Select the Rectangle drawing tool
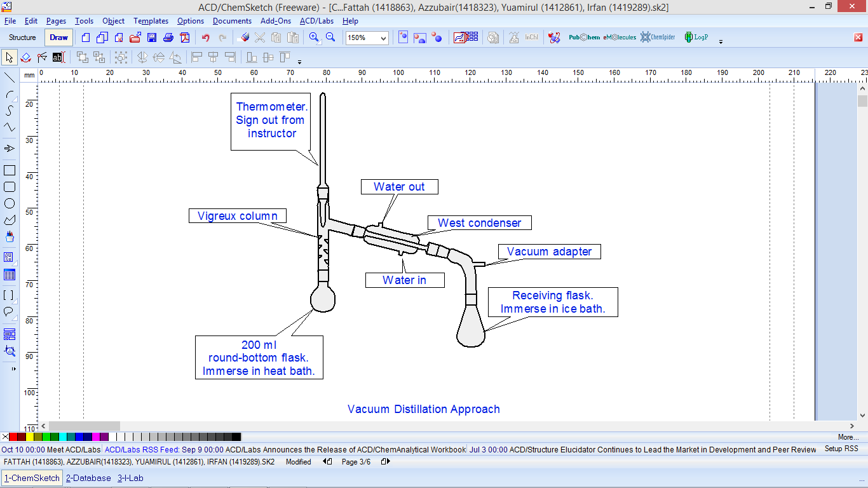 (x=9, y=169)
